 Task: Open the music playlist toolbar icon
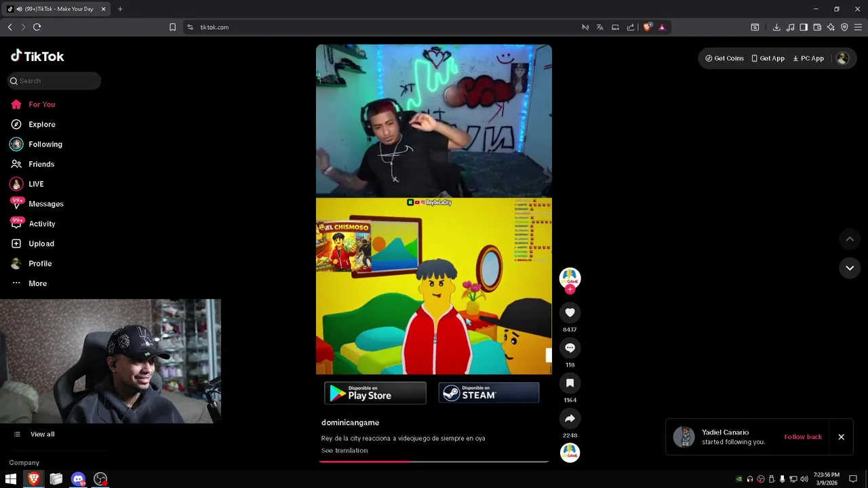(x=790, y=27)
